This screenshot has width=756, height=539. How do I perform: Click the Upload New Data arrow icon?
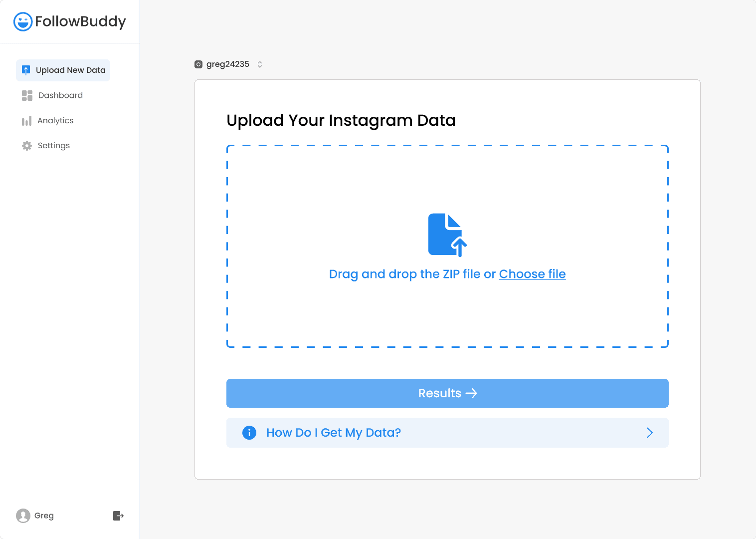(26, 70)
